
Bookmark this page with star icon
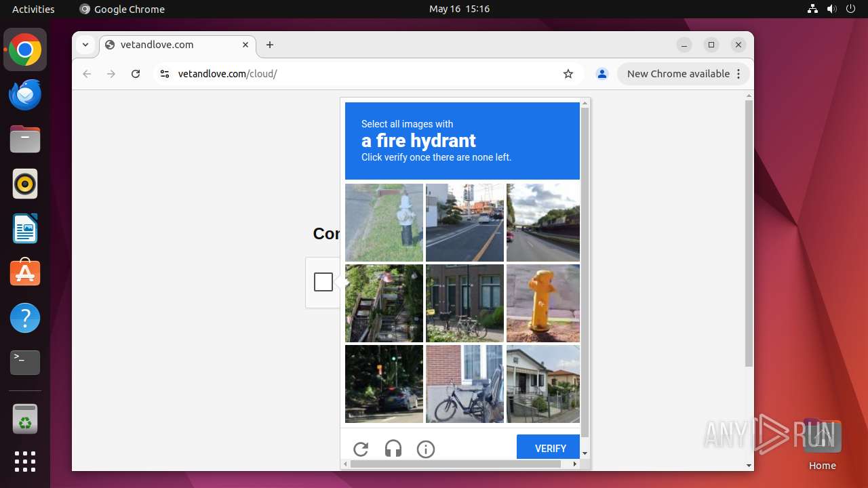click(x=568, y=74)
